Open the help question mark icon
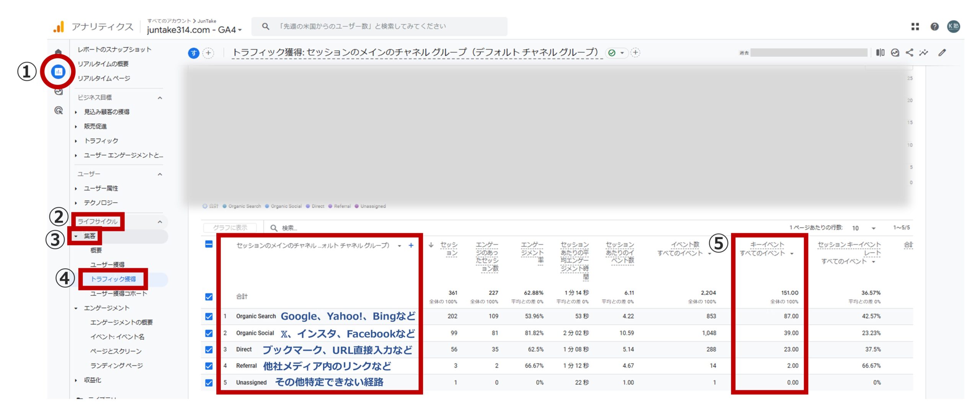 (x=934, y=26)
